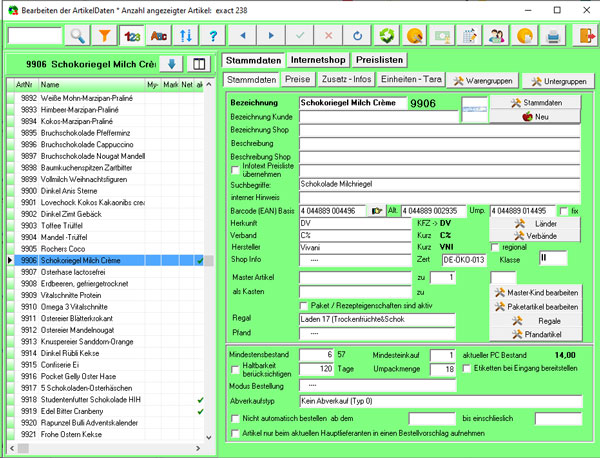This screenshot has width=600, height=458.
Task: Click the orange disc with document icon
Action: click(x=525, y=36)
